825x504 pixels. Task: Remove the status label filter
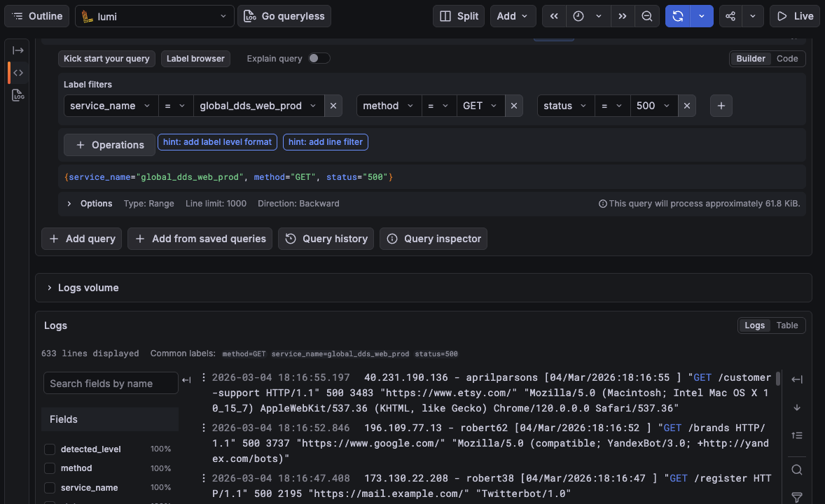[x=687, y=106]
